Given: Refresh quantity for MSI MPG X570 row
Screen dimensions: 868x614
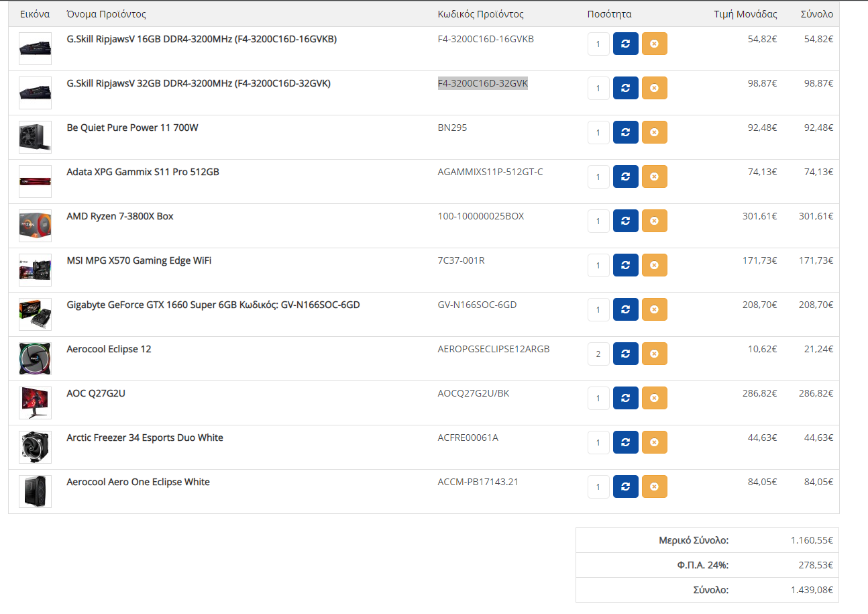Looking at the screenshot, I should point(626,265).
